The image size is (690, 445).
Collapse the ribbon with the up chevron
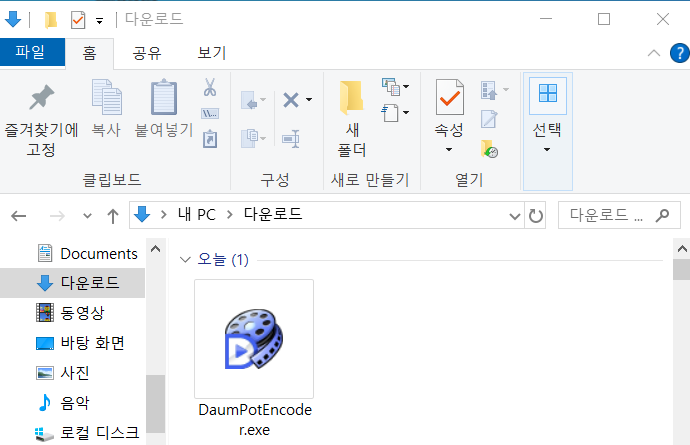tap(654, 53)
